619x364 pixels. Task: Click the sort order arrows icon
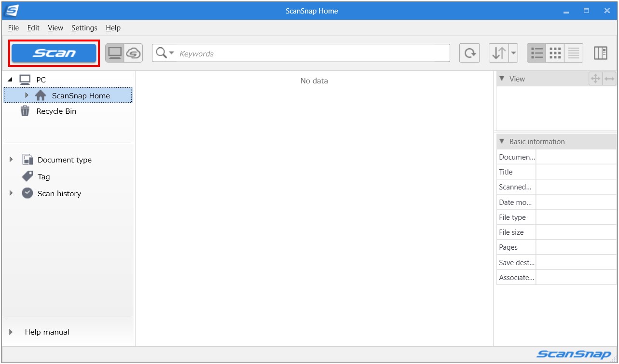(498, 53)
